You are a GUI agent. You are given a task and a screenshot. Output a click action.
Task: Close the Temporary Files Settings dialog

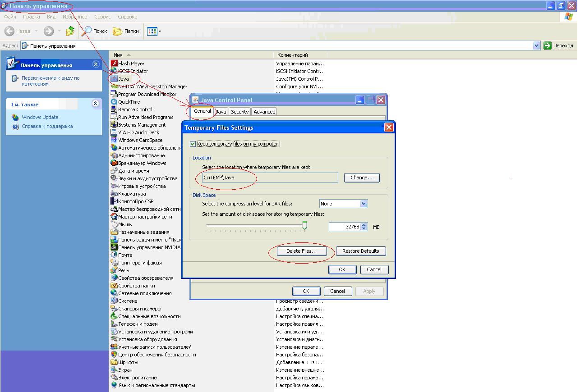(x=389, y=128)
